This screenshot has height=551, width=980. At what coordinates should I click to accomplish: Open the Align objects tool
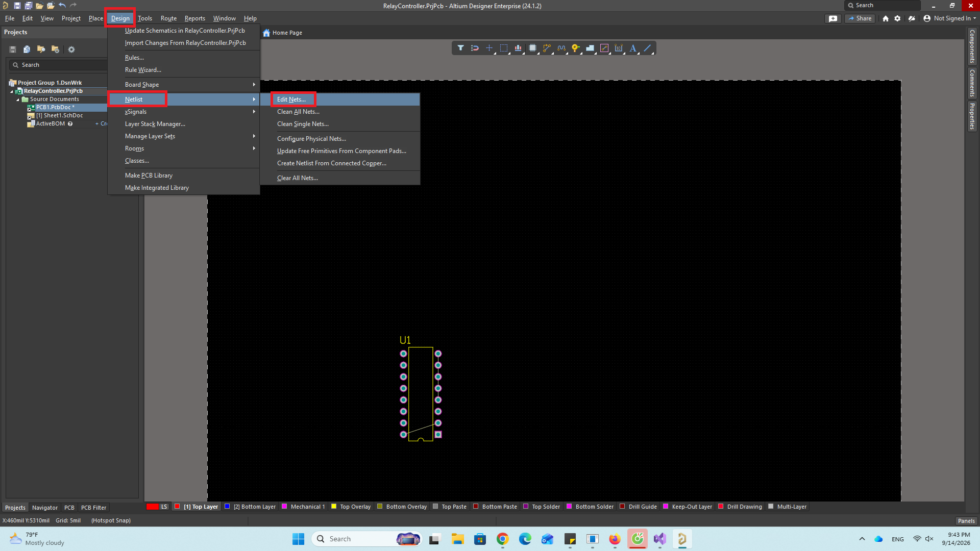[x=518, y=48]
